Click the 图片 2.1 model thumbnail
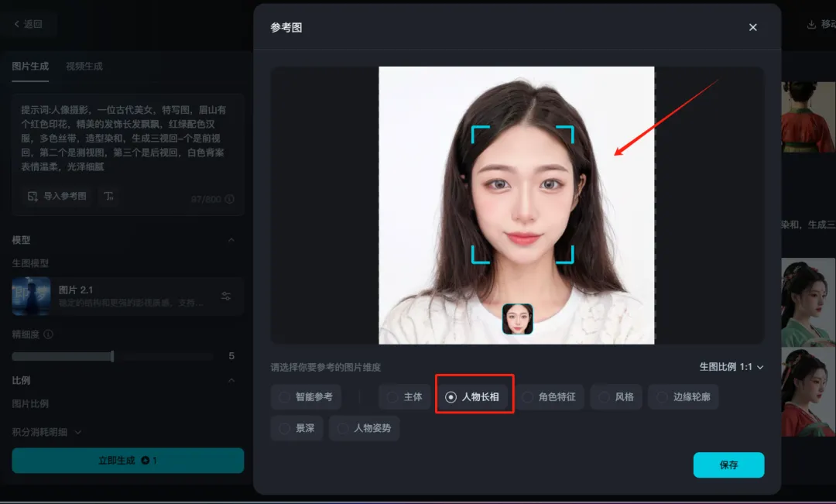 31,296
